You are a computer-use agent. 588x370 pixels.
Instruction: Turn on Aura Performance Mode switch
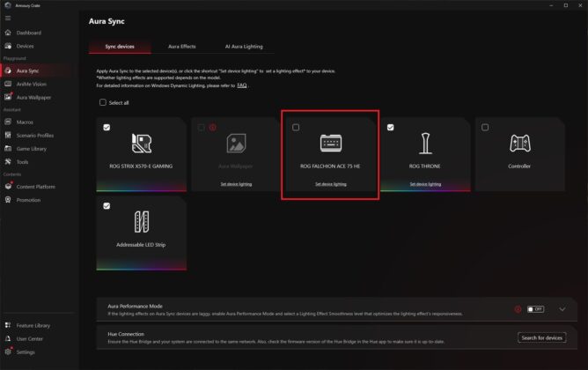click(535, 309)
